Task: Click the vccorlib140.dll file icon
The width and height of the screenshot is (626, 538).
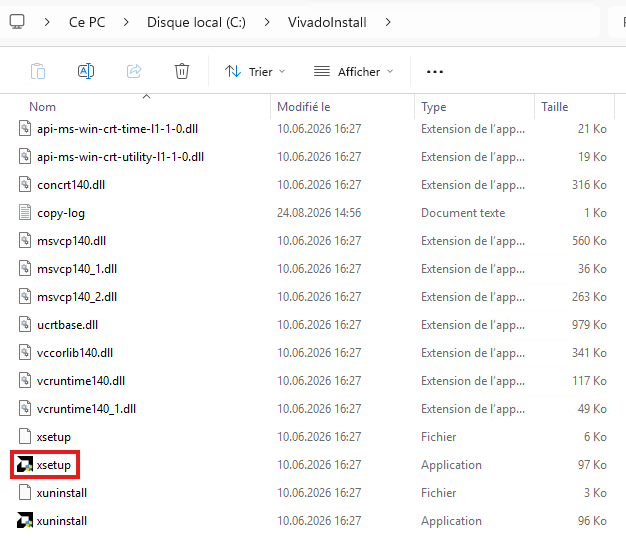Action: [25, 352]
